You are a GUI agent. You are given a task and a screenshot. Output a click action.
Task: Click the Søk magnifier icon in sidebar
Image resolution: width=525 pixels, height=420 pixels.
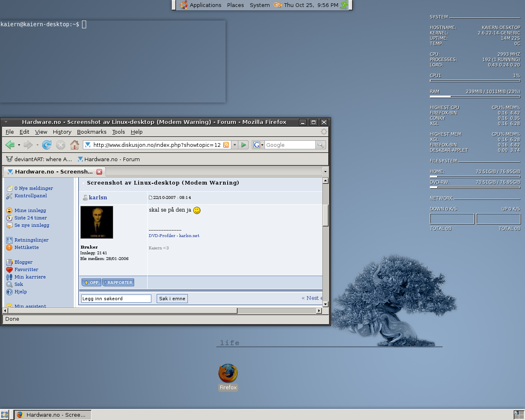[9, 285]
